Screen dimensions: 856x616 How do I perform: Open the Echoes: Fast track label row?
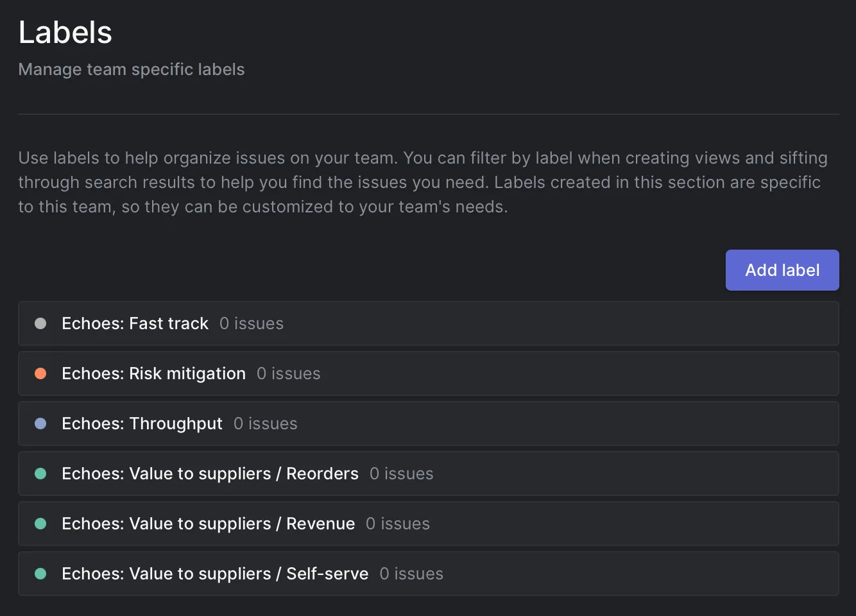pos(429,323)
